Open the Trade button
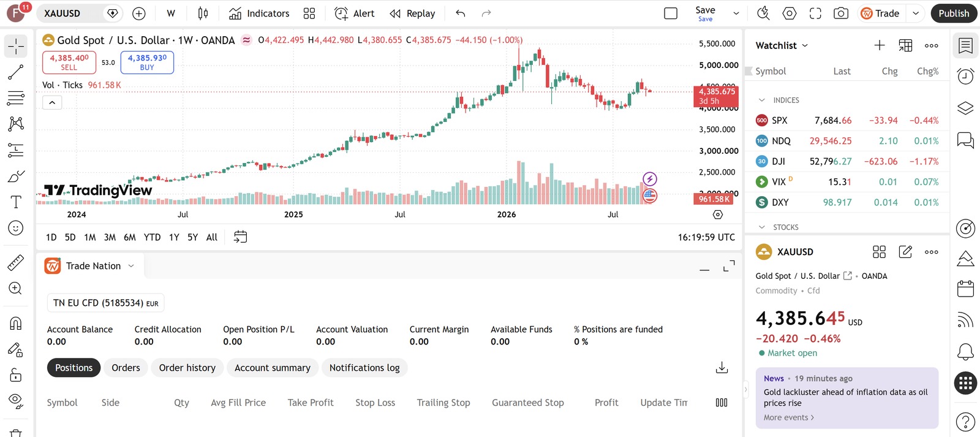 point(880,13)
